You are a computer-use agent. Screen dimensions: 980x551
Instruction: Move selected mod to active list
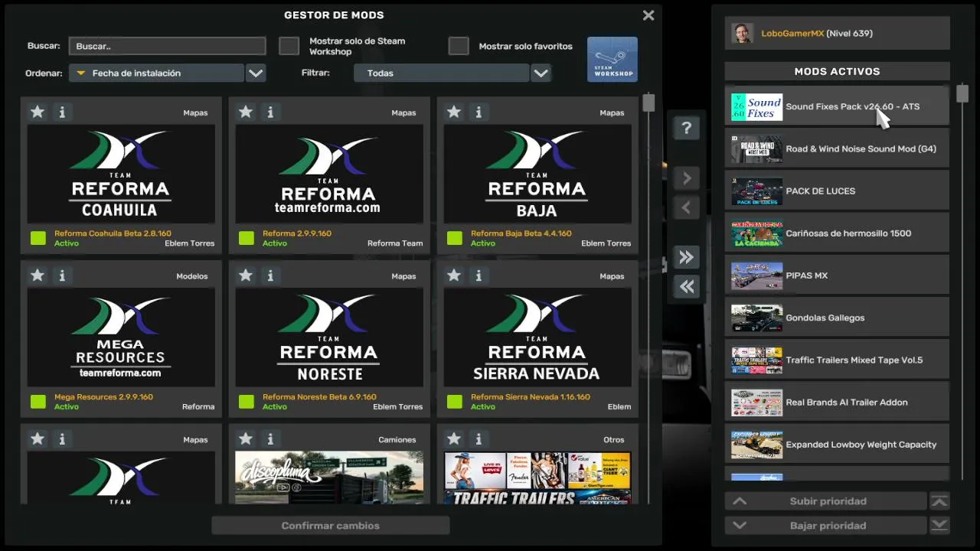tap(687, 178)
